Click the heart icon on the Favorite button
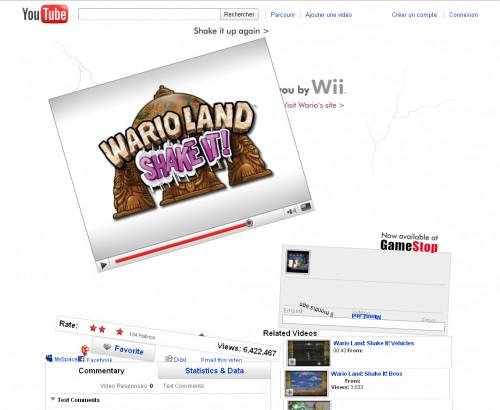The height and width of the screenshot is (410, 500). (x=107, y=347)
